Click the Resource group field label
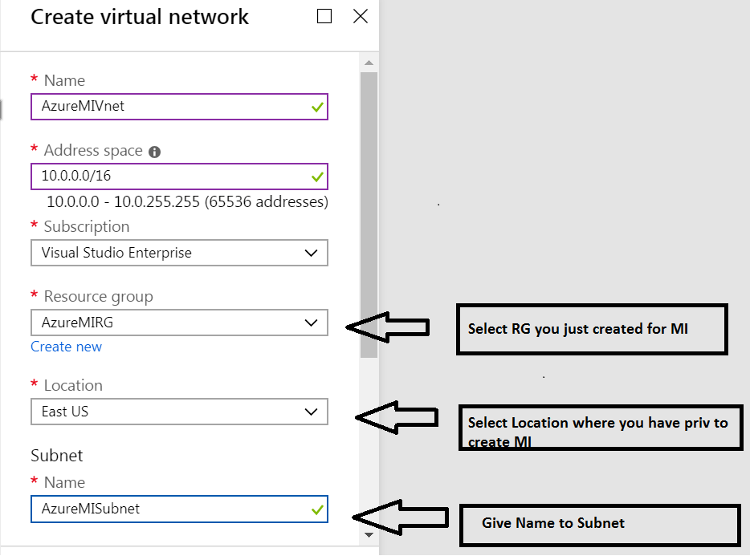Viewport: 750px width, 560px height. tap(99, 297)
